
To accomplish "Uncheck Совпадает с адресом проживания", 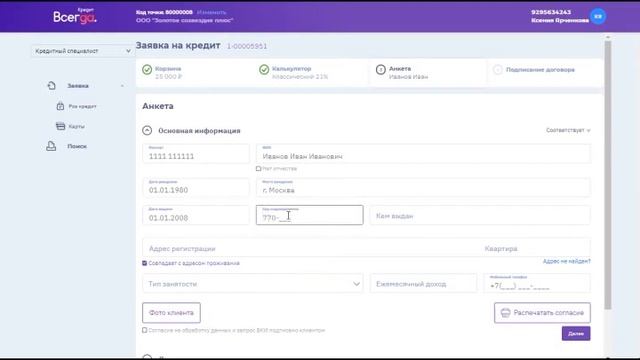I will (144, 263).
